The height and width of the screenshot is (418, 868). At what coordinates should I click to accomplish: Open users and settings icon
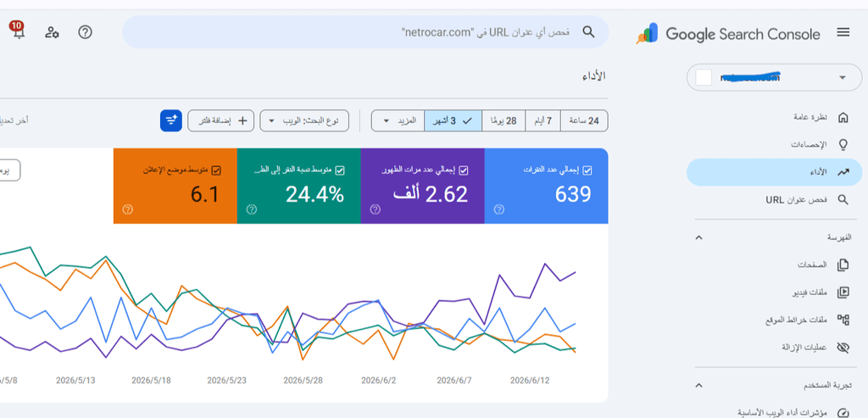pyautogui.click(x=52, y=32)
